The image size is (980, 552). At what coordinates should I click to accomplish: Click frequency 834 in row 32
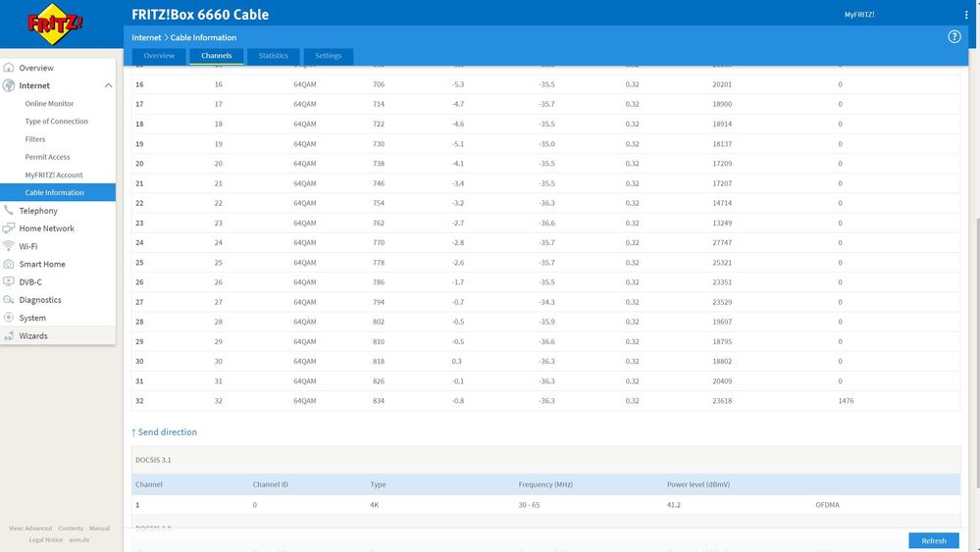[x=378, y=401]
